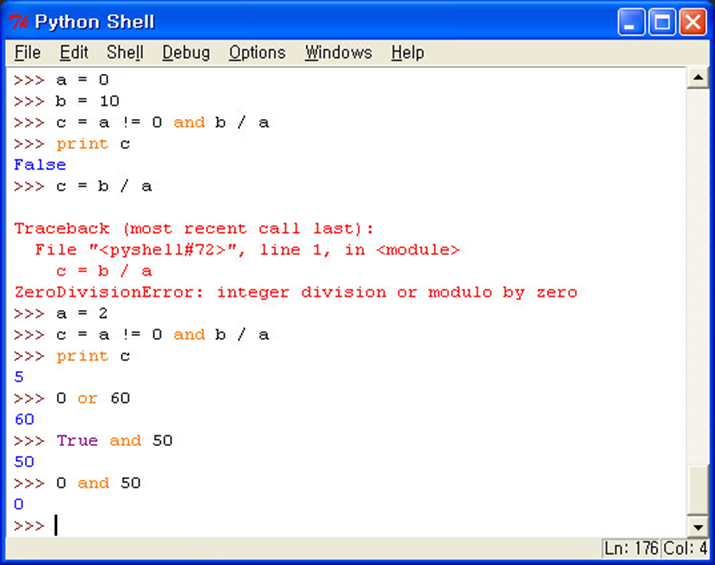The image size is (715, 565).
Task: Click the red 'c = b / a' traceback line
Action: (x=104, y=271)
